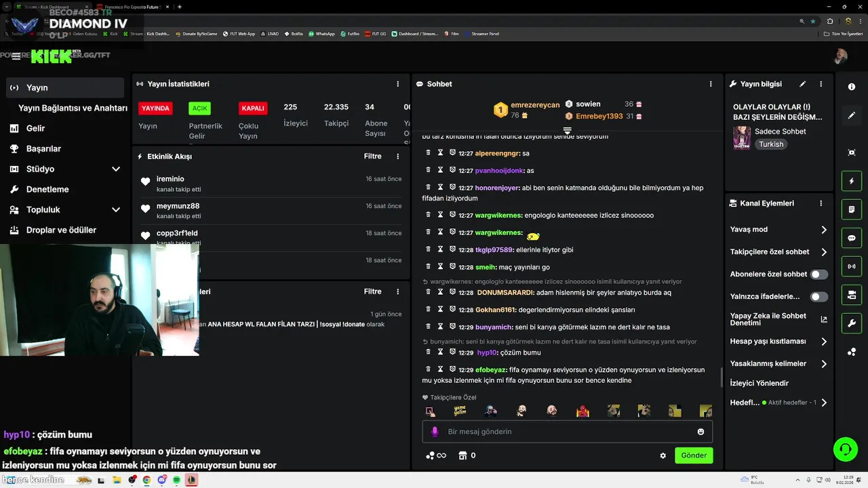Image resolution: width=868 pixels, height=488 pixels.
Task: Open Yapay Zeka ile Sohbet Denetimi link
Action: pyautogui.click(x=778, y=319)
